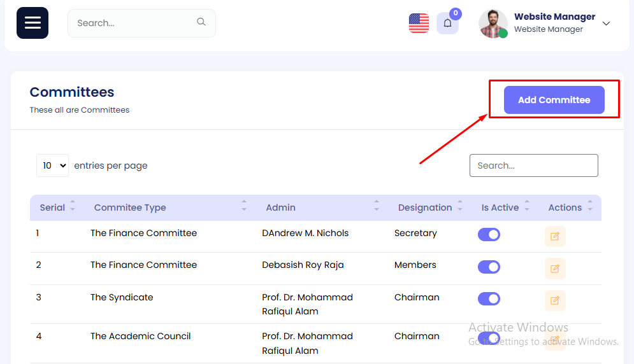Open the hamburger sidebar menu
The width and height of the screenshot is (634, 364).
coord(32,23)
